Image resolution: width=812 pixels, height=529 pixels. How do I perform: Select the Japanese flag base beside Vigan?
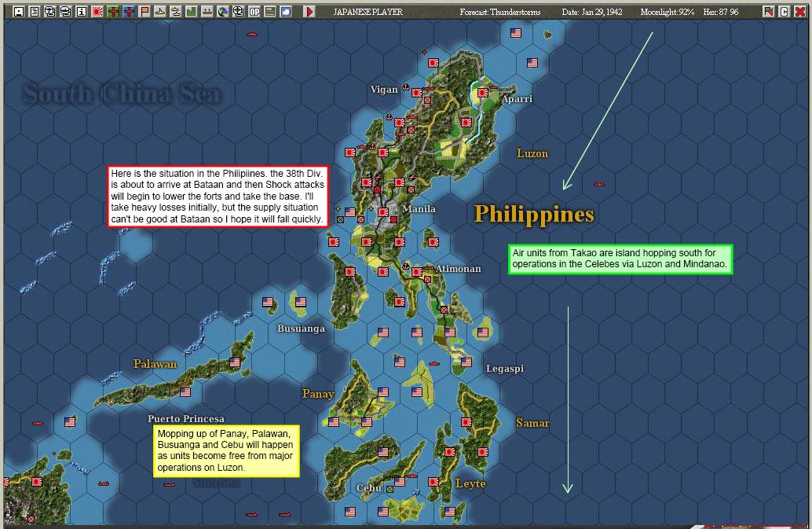(x=417, y=93)
